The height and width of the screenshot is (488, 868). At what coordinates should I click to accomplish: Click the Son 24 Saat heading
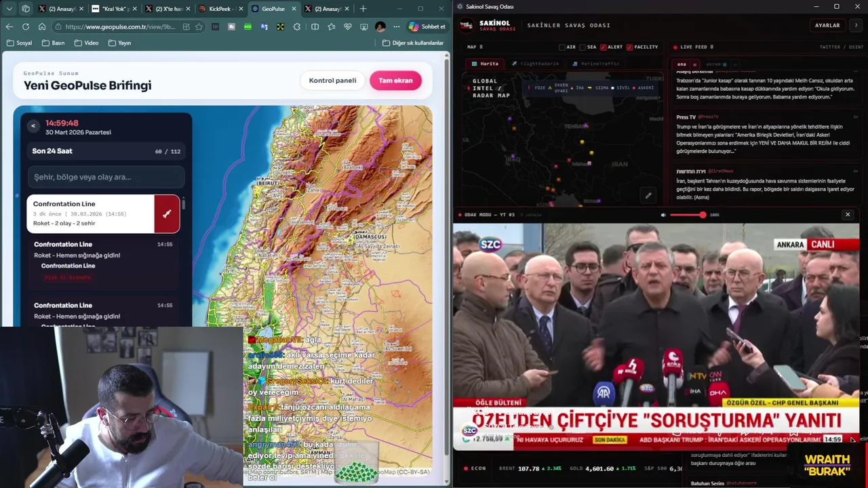(52, 150)
